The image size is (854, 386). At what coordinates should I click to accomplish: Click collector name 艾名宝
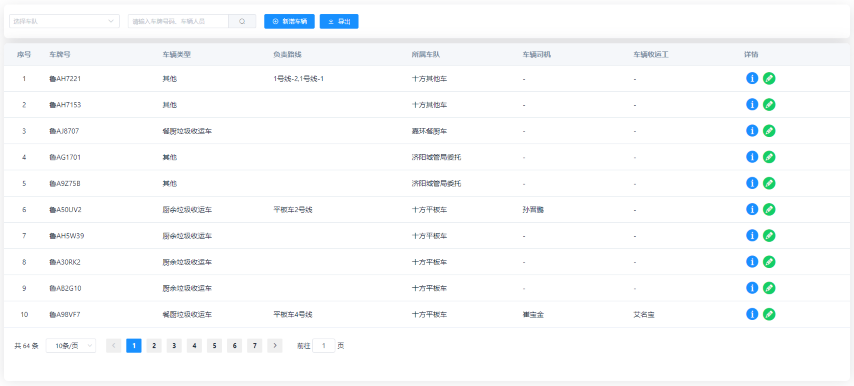pyautogui.click(x=644, y=315)
